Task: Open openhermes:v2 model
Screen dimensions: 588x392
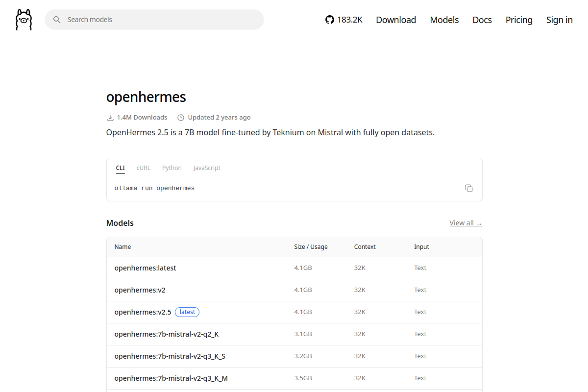Action: point(140,290)
